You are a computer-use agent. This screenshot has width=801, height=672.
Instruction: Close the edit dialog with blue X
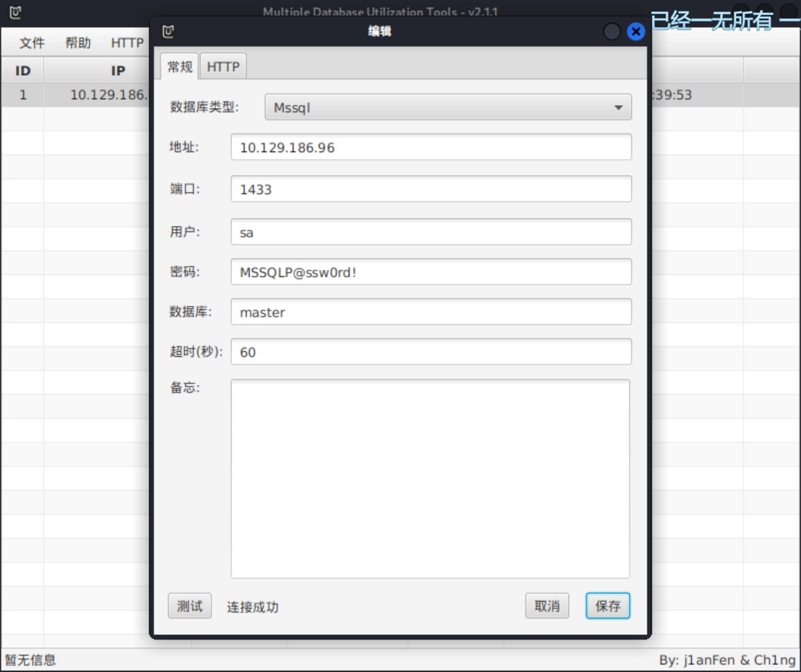635,32
